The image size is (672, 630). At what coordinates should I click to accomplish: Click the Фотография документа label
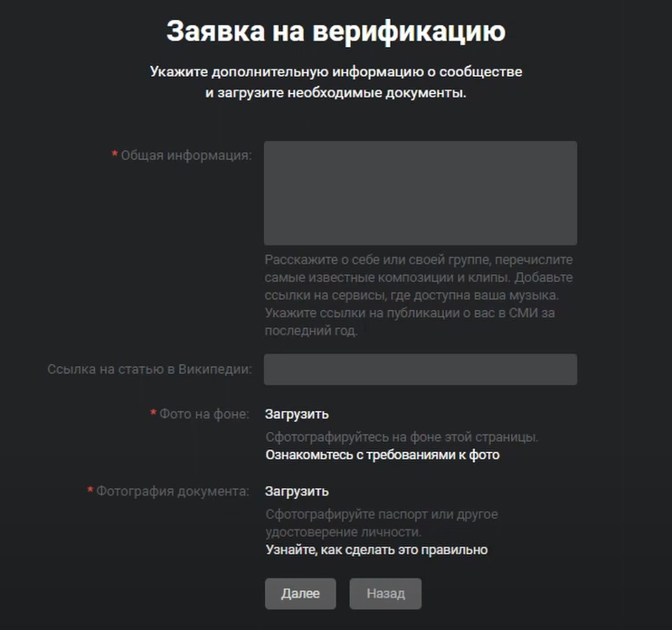(173, 491)
